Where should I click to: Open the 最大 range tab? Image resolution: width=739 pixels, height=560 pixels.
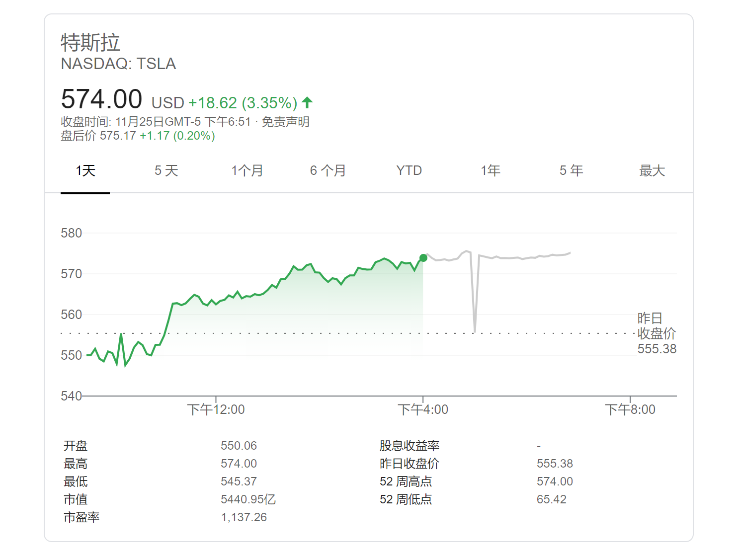(x=652, y=171)
